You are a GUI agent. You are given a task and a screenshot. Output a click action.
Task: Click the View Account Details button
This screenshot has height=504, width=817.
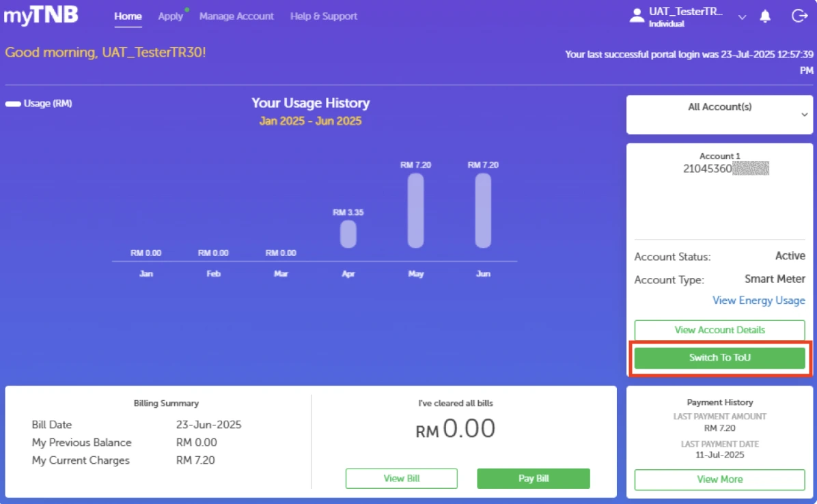(719, 330)
